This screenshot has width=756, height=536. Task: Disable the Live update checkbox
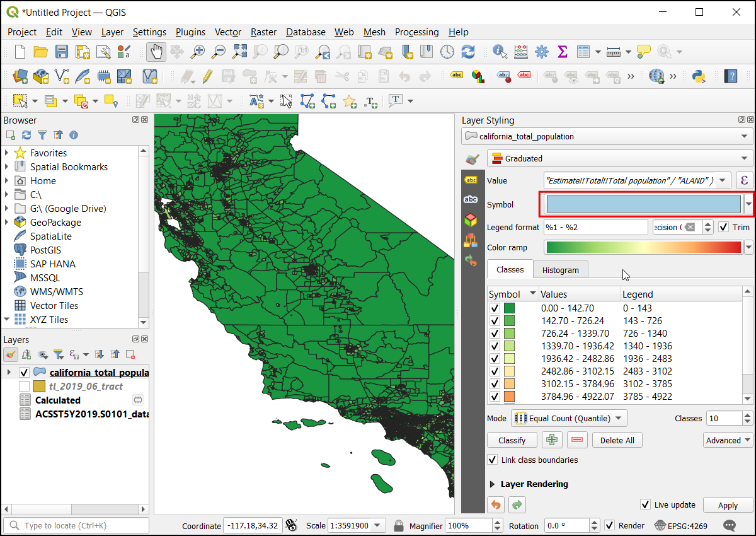coord(645,504)
